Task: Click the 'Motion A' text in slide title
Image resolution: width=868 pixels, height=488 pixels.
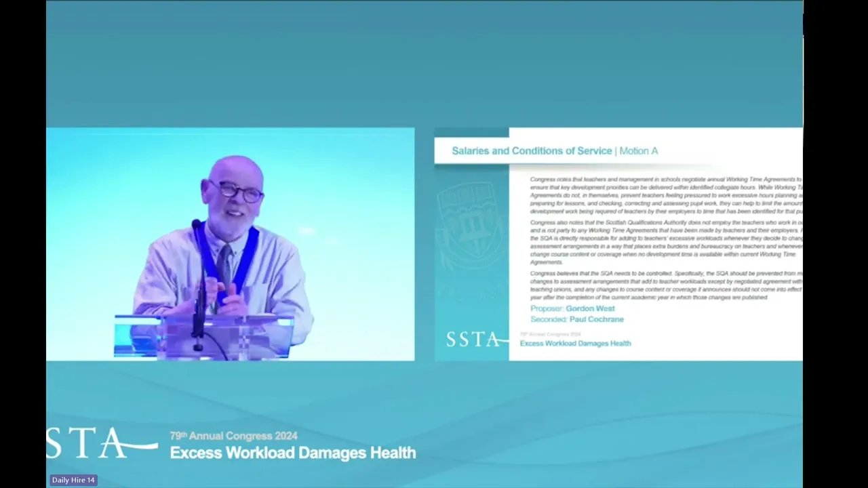Action: click(638, 151)
